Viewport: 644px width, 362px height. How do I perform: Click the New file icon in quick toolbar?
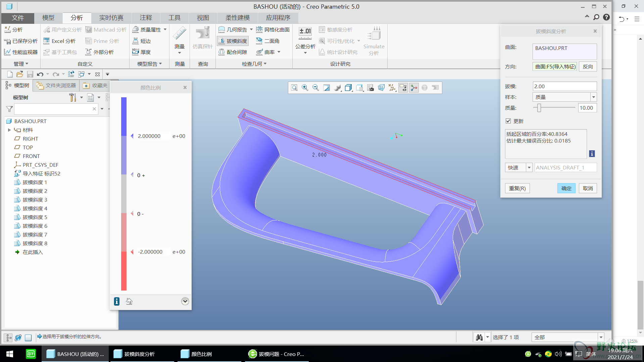[10, 74]
